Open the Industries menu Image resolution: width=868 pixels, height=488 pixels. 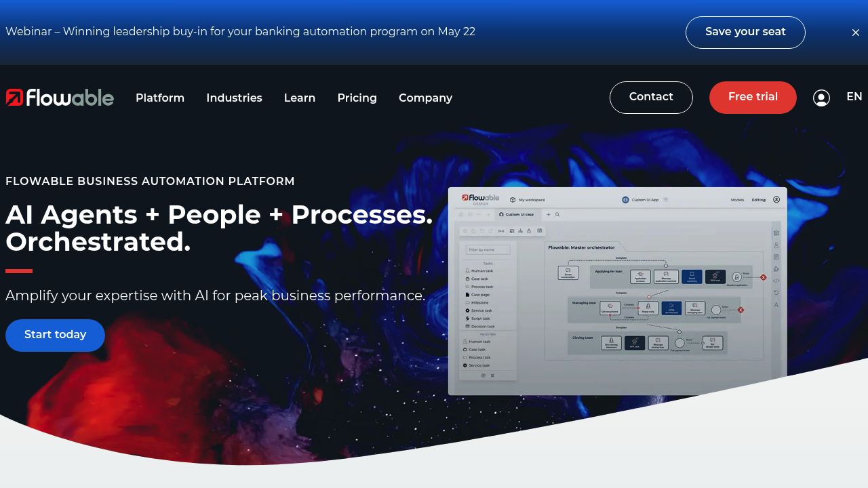(x=234, y=98)
